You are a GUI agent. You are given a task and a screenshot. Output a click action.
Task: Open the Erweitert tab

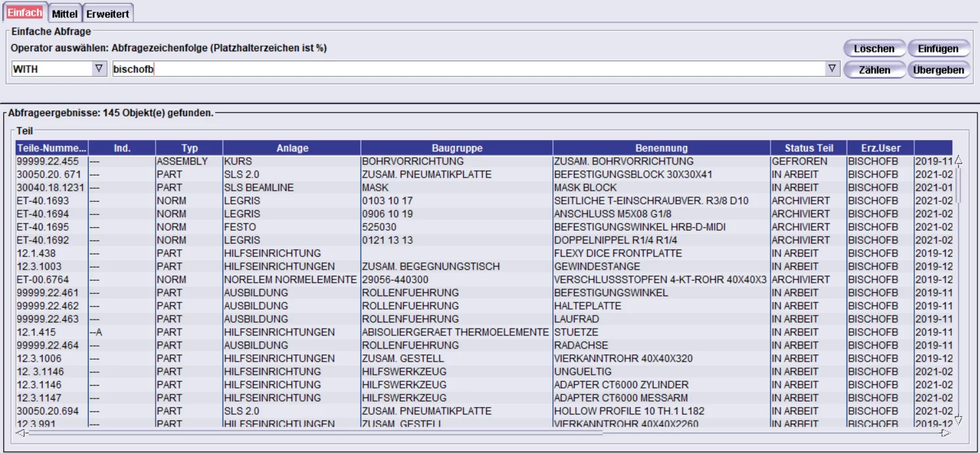(108, 13)
